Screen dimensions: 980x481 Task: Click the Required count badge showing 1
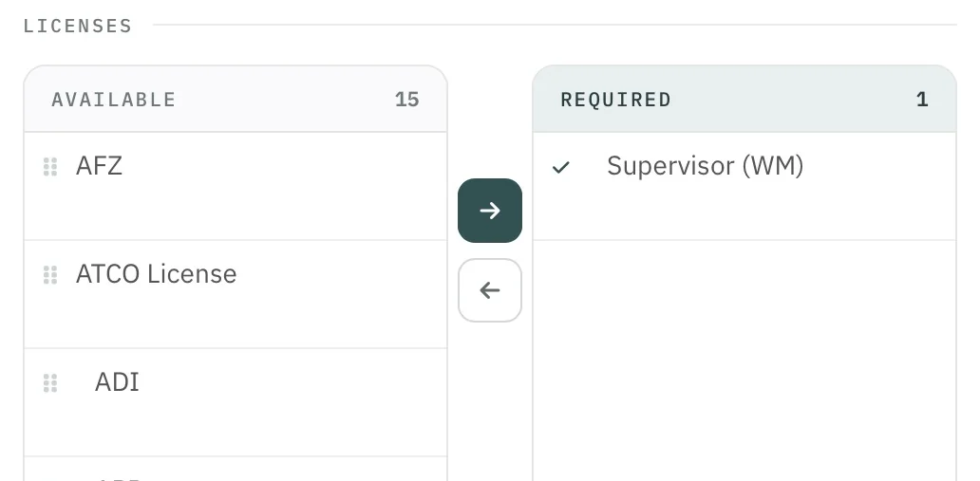point(922,100)
